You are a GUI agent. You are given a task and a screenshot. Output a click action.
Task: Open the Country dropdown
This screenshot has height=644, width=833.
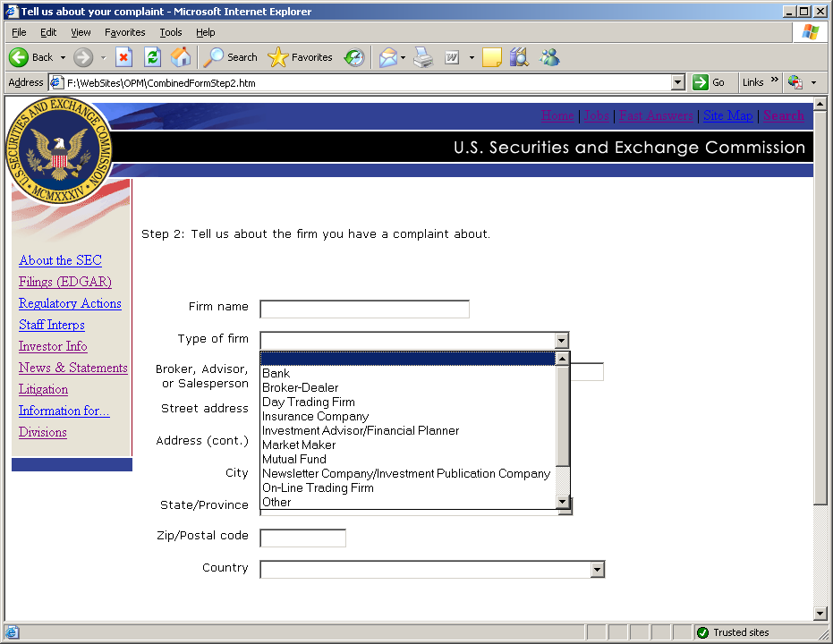pos(432,570)
